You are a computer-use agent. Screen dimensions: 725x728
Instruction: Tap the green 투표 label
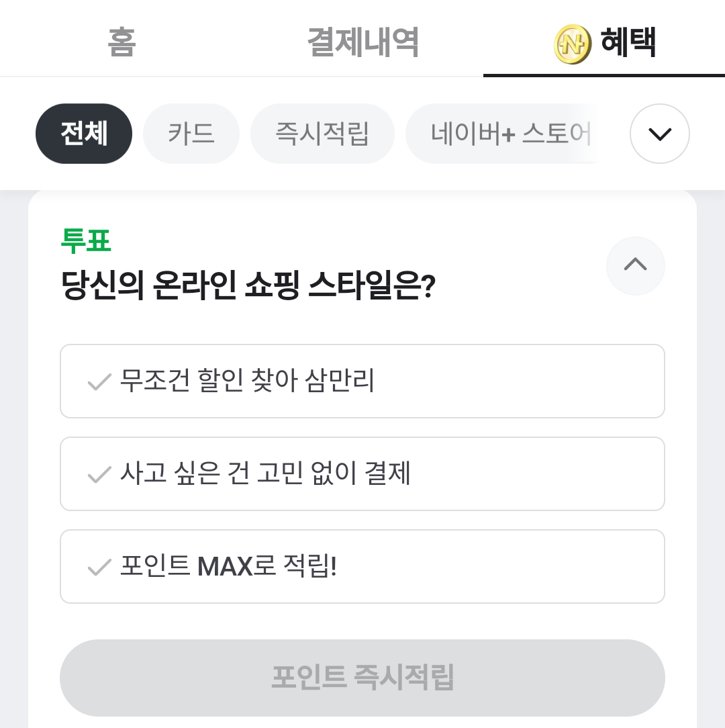86,241
